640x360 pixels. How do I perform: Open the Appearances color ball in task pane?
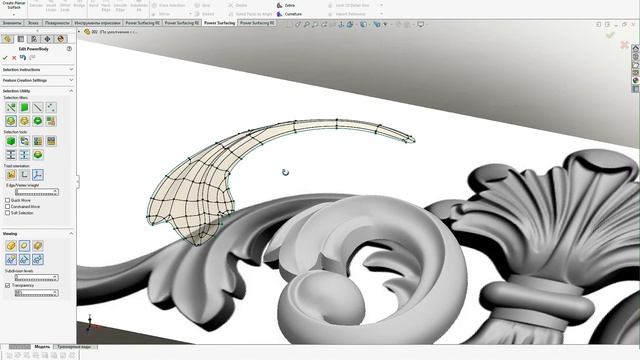pyautogui.click(x=636, y=81)
